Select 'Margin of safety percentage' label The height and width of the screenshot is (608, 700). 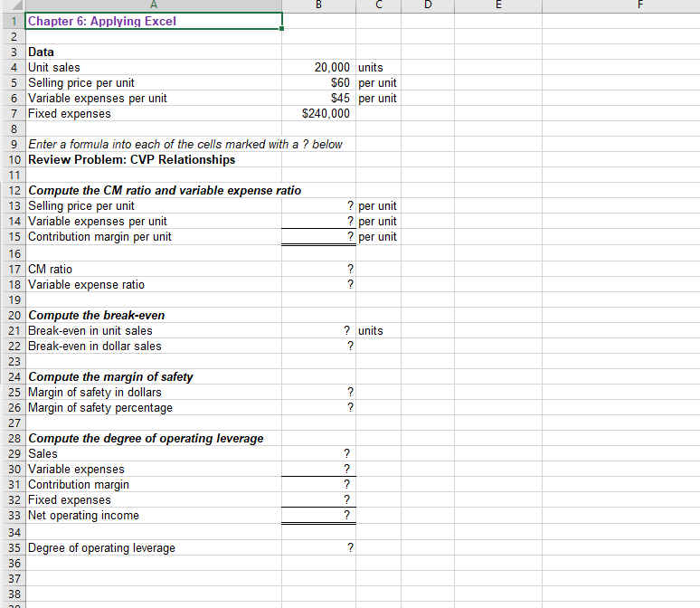tap(154, 407)
